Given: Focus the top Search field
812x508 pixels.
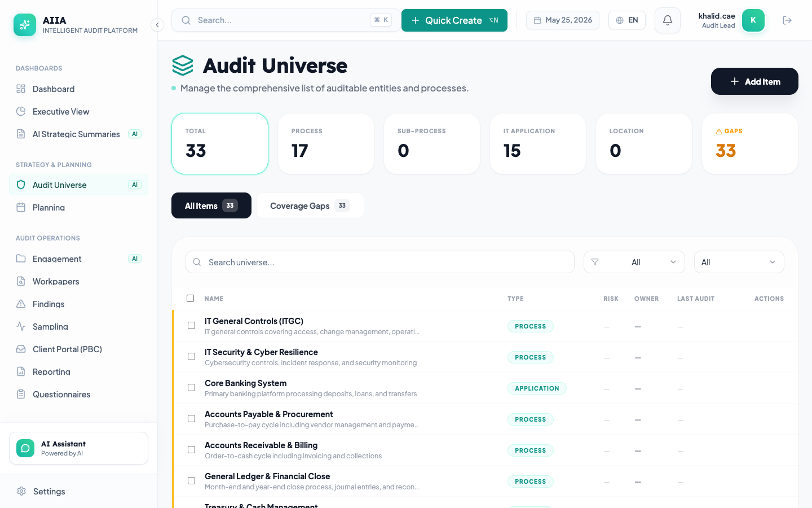Looking at the screenshot, I should [x=285, y=20].
